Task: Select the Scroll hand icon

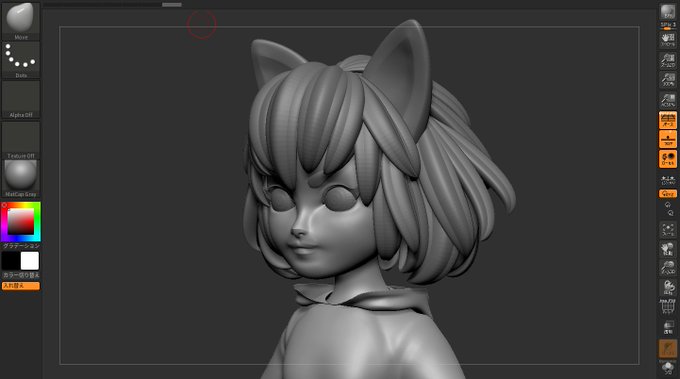Action: pos(668,40)
